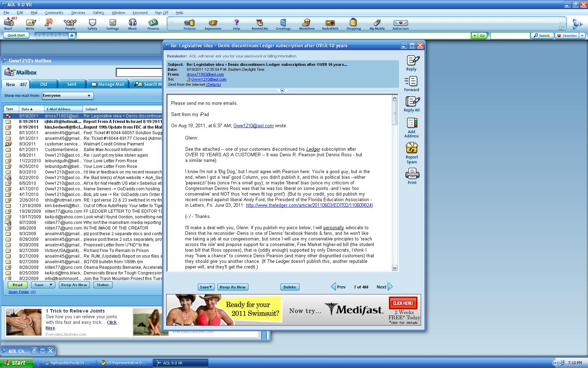This screenshot has width=588, height=368.
Task: Click the Reply All icon
Action: point(412,104)
